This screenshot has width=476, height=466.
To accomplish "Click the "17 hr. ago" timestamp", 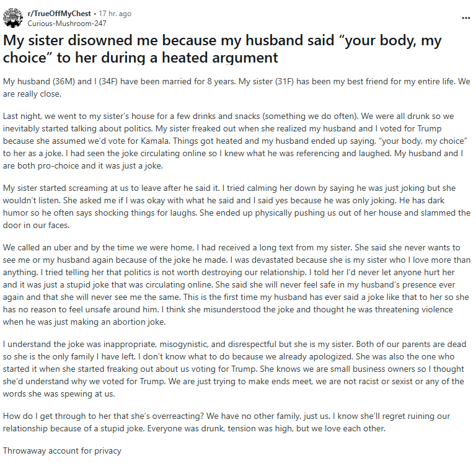I will coord(115,14).
